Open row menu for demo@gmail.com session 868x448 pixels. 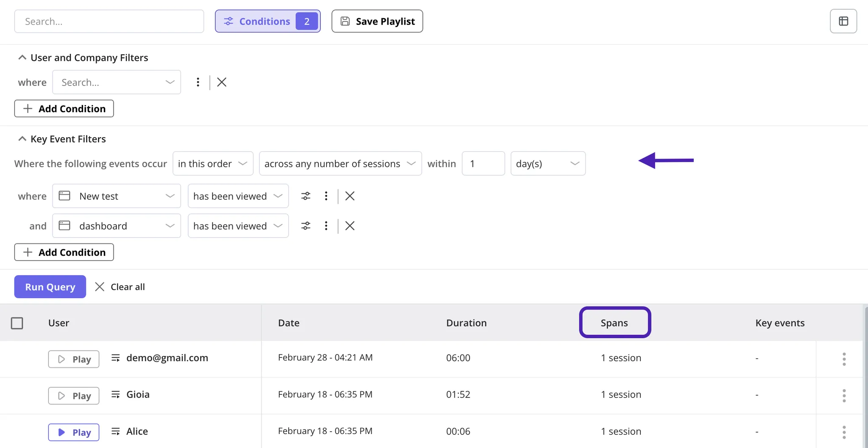[844, 359]
